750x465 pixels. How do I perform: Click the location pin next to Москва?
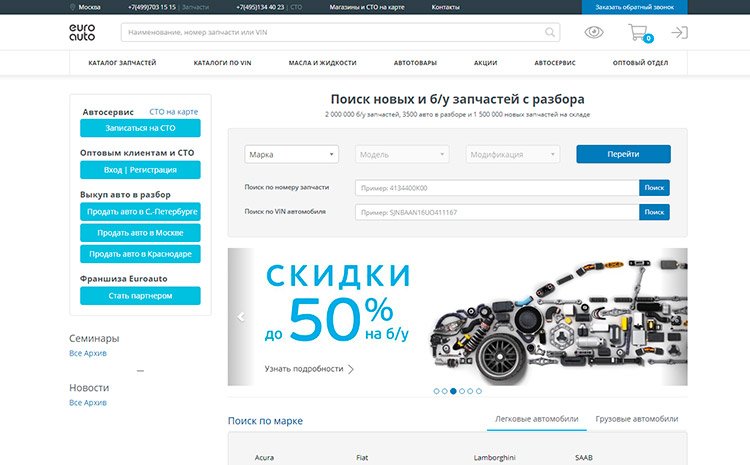(72, 6)
